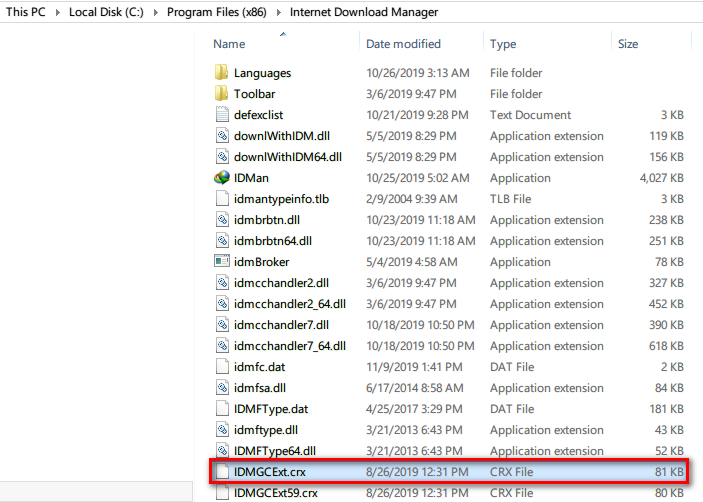Image resolution: width=703 pixels, height=502 pixels.
Task: Select the idmfc.dat file icon
Action: click(222, 367)
